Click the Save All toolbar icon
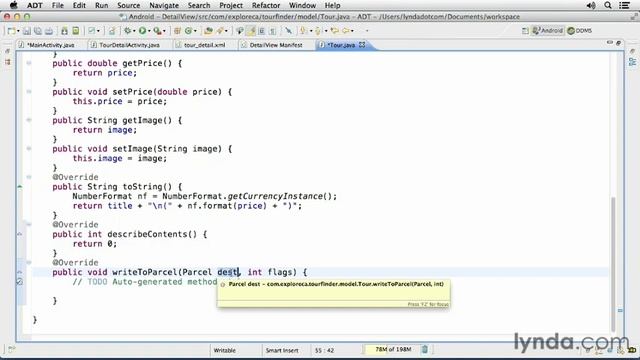 (x=38, y=31)
